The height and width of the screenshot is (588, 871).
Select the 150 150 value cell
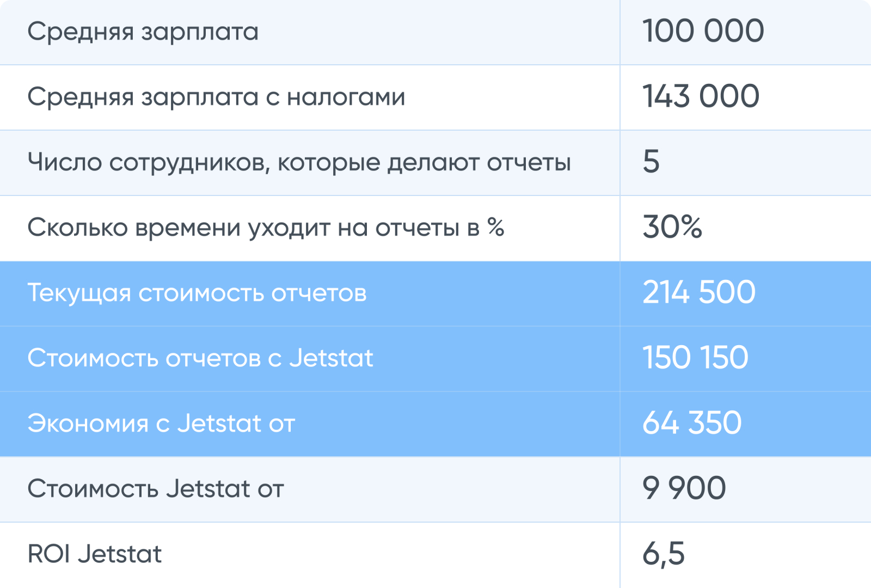coord(695,358)
